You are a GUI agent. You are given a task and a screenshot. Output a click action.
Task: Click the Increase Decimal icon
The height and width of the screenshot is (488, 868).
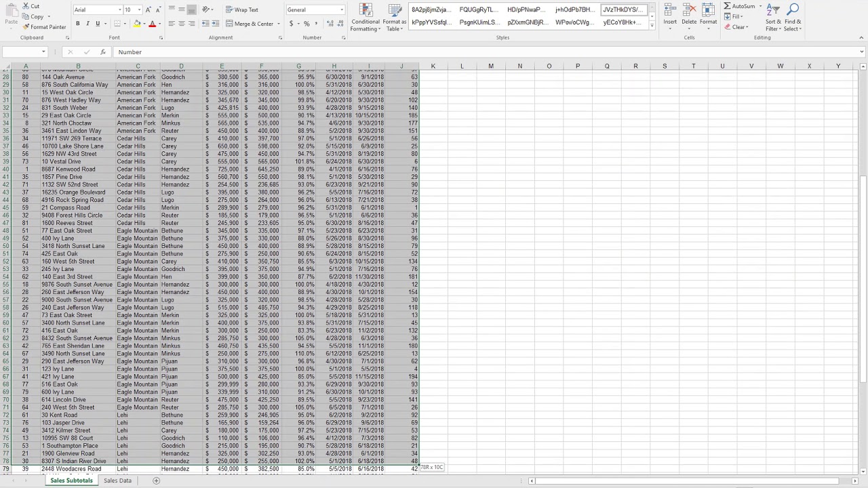pyautogui.click(x=330, y=24)
